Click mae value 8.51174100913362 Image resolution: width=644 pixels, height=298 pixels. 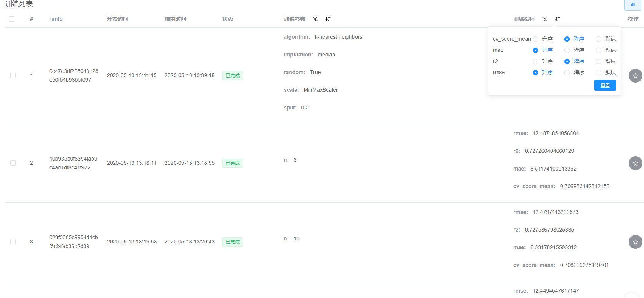[x=553, y=169]
